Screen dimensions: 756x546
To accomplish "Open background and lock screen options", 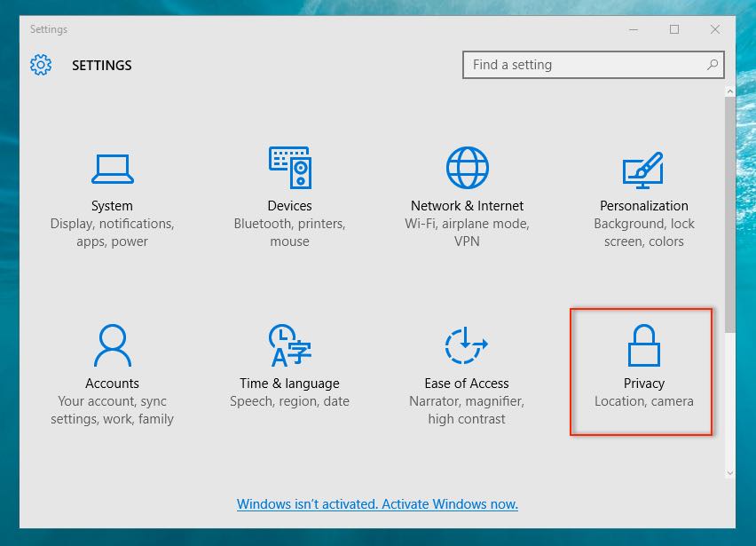I will 642,233.
